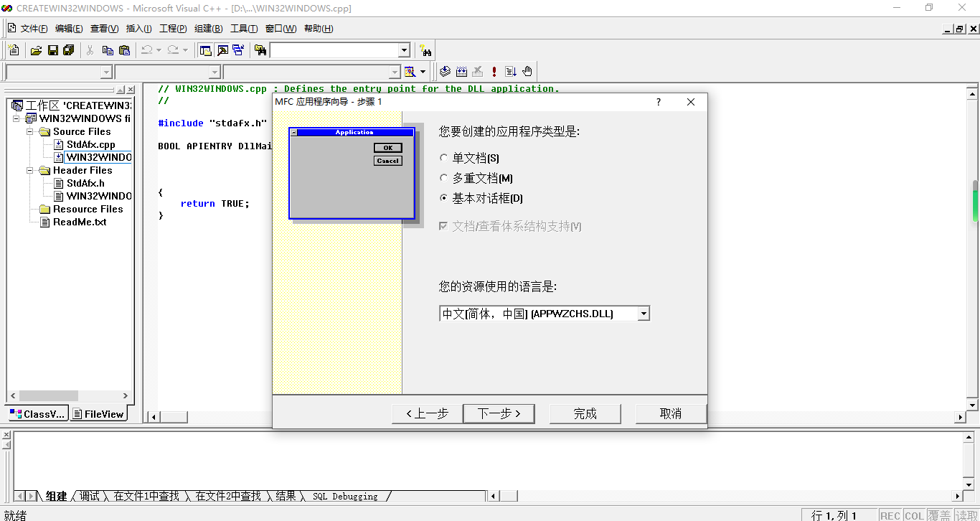Open the 编辑(E) menu
Image resolution: width=980 pixels, height=521 pixels.
point(69,29)
